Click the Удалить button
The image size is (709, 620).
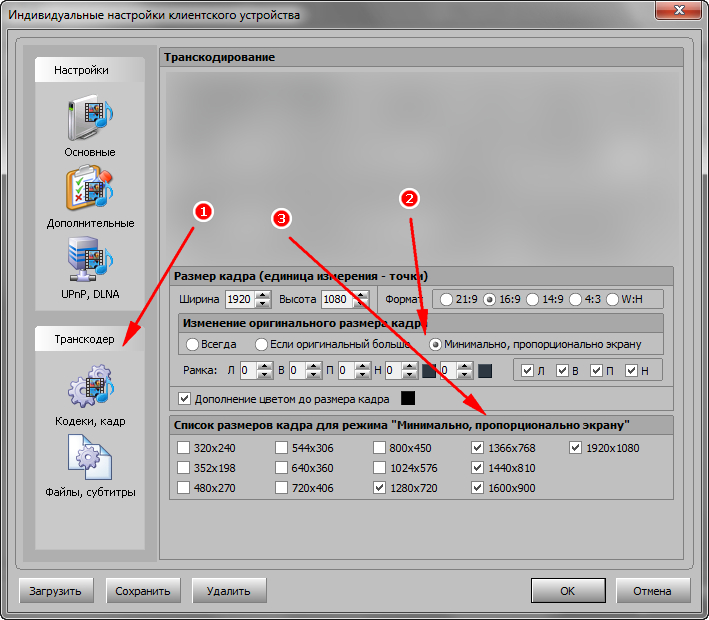pyautogui.click(x=229, y=590)
